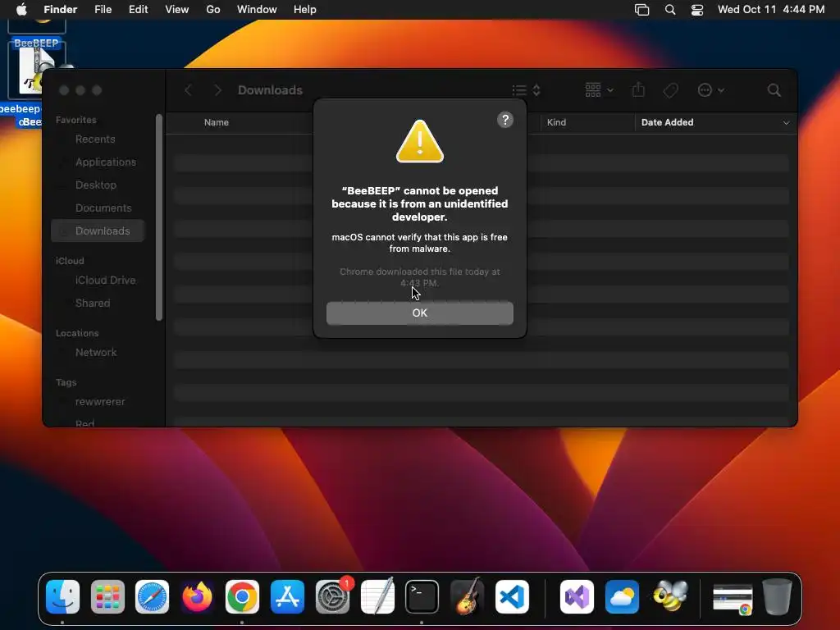Go forward in Finder window
Image resolution: width=840 pixels, height=630 pixels.
point(217,90)
